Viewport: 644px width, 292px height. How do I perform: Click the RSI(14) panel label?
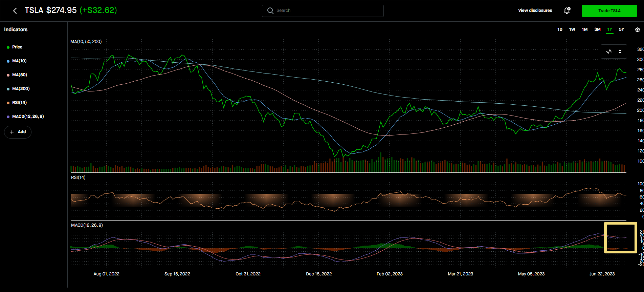click(78, 178)
